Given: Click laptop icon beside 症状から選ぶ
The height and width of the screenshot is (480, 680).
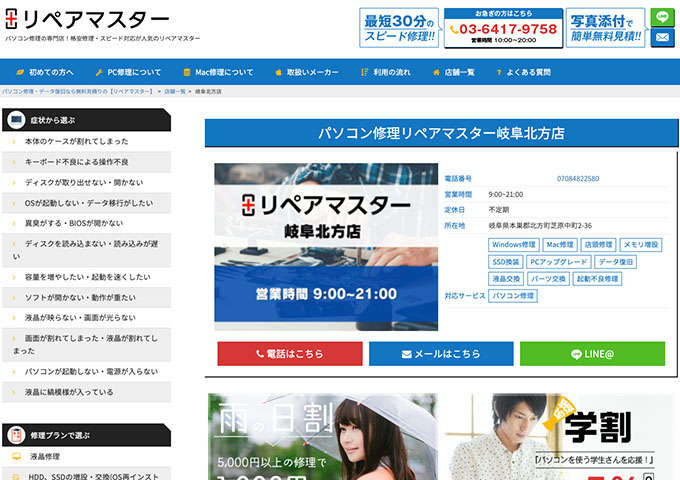Looking at the screenshot, I should 16,120.
